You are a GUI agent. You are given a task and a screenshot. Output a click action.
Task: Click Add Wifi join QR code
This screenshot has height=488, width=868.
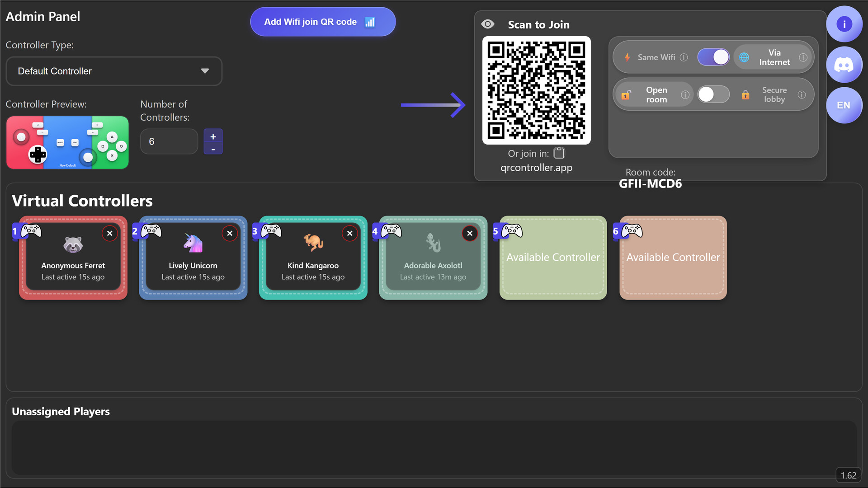(322, 21)
